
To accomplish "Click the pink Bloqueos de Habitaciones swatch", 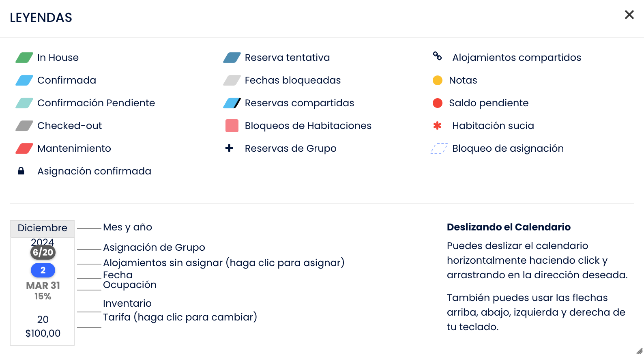I will [232, 126].
